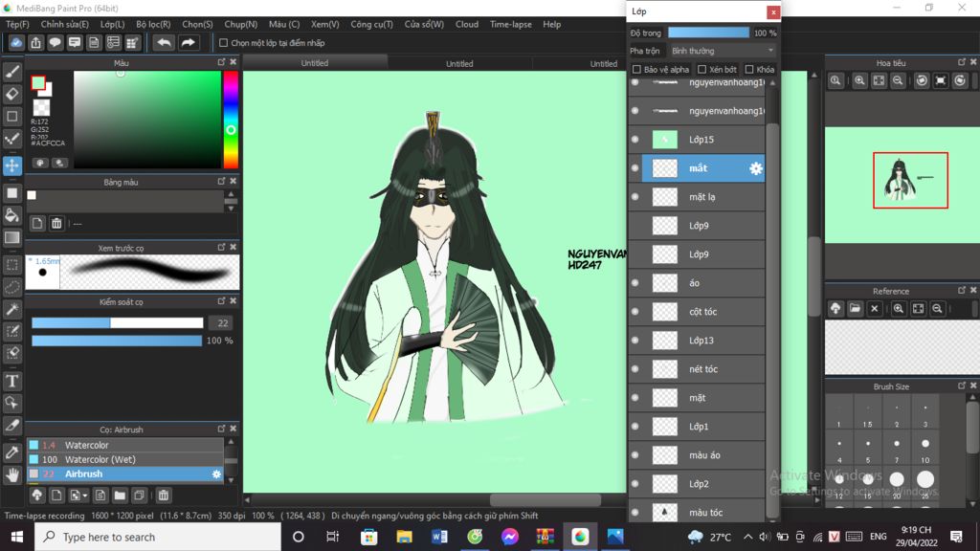
Task: Select the Brush tool in left toolbar
Action: 11,72
